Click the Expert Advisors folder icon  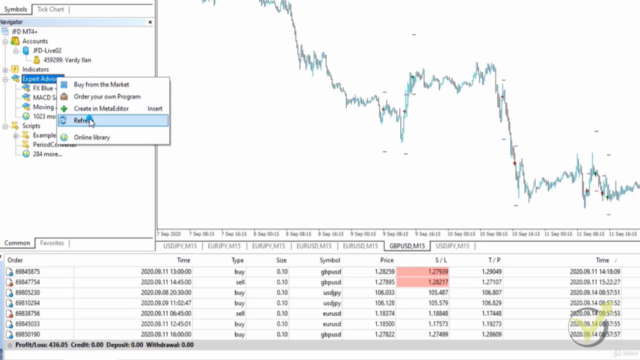(16, 78)
